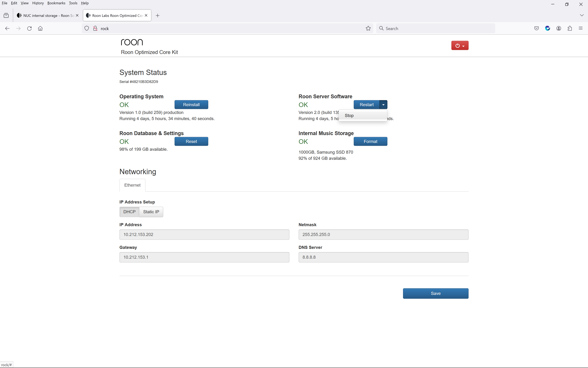This screenshot has height=368, width=588.
Task: Click the Networking heading
Action: (138, 172)
